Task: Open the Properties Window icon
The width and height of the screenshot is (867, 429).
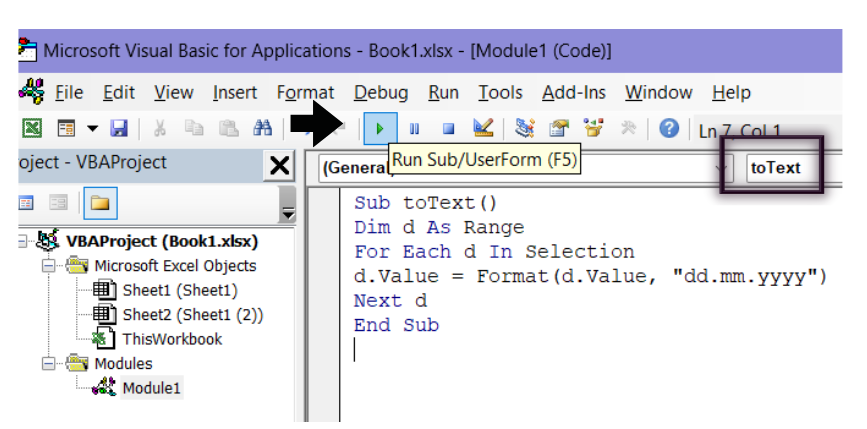Action: [559, 129]
